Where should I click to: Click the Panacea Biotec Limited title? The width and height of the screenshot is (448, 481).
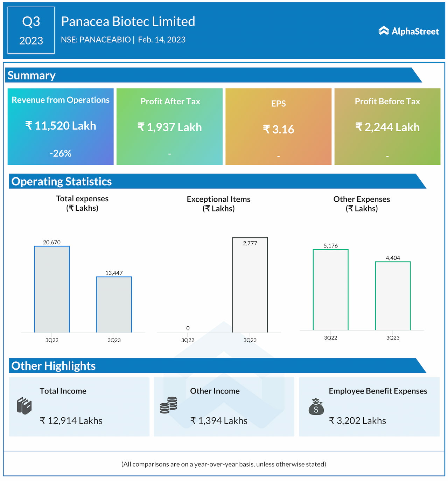[x=128, y=22]
